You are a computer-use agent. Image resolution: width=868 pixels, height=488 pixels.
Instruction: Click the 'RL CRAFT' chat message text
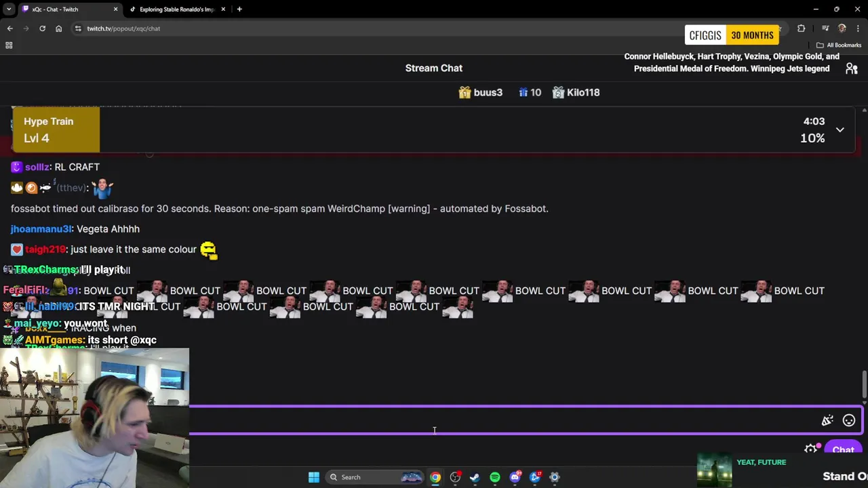[77, 167]
